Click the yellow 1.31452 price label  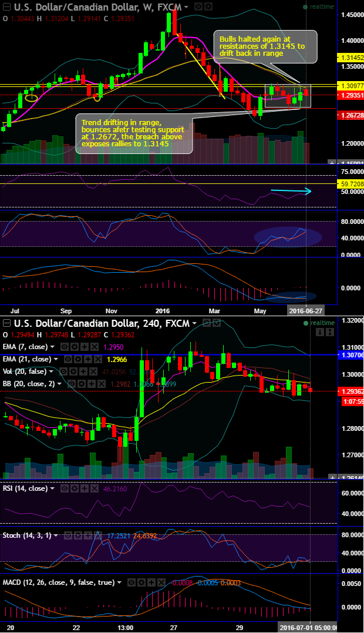click(350, 58)
